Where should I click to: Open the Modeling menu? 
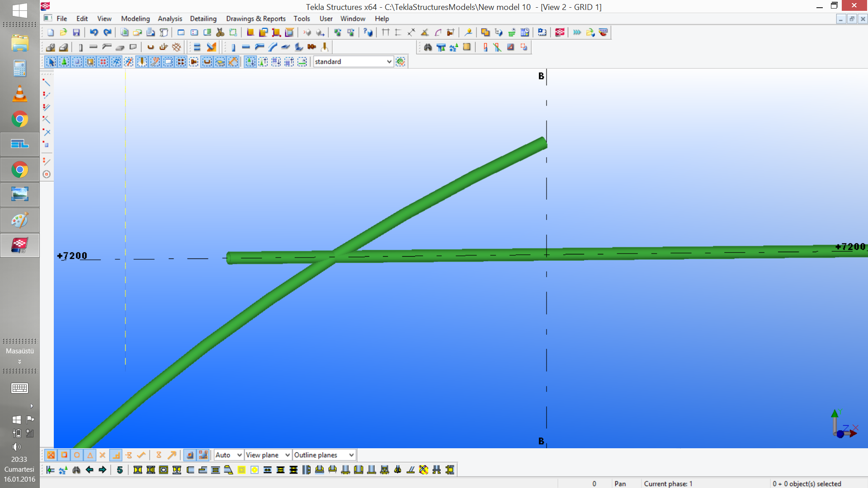point(135,19)
